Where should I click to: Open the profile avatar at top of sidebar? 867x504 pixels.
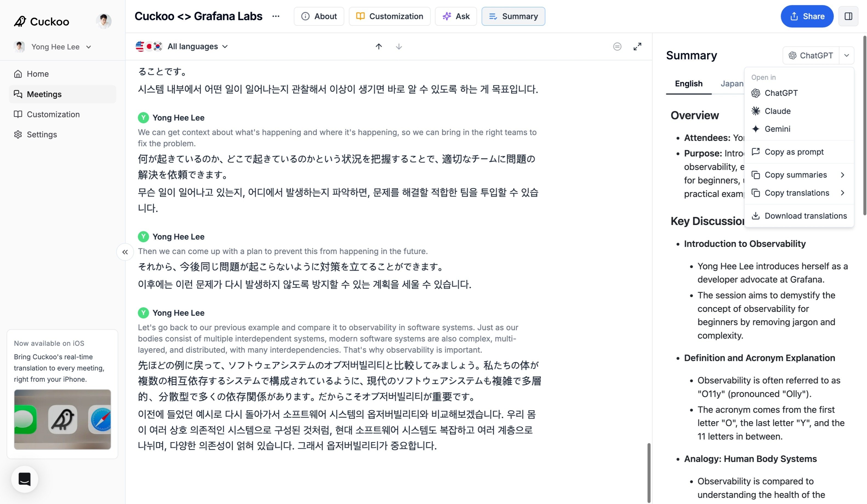click(104, 21)
